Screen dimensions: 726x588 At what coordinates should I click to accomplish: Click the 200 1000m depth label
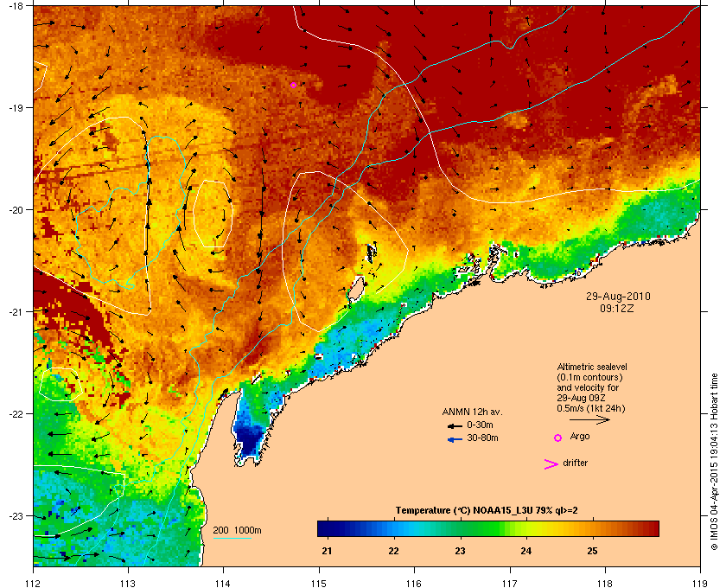point(237,531)
